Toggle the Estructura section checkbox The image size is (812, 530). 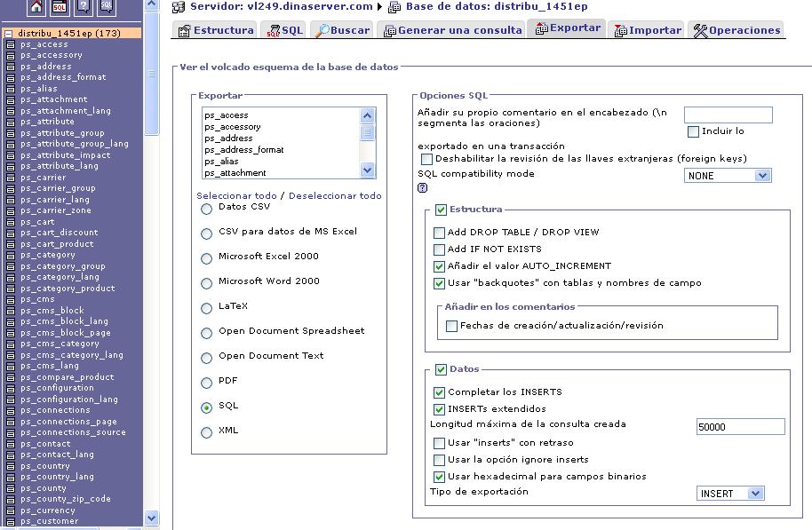click(x=441, y=210)
